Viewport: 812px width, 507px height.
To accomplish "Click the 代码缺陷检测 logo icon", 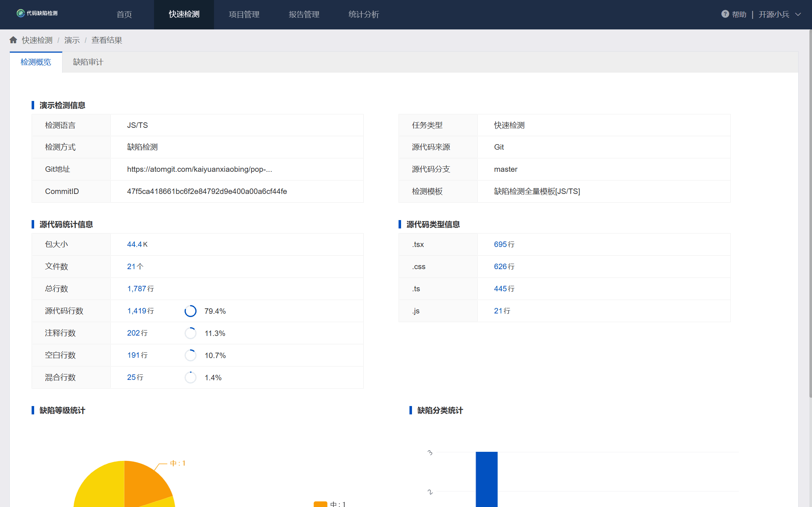I will click(x=21, y=13).
